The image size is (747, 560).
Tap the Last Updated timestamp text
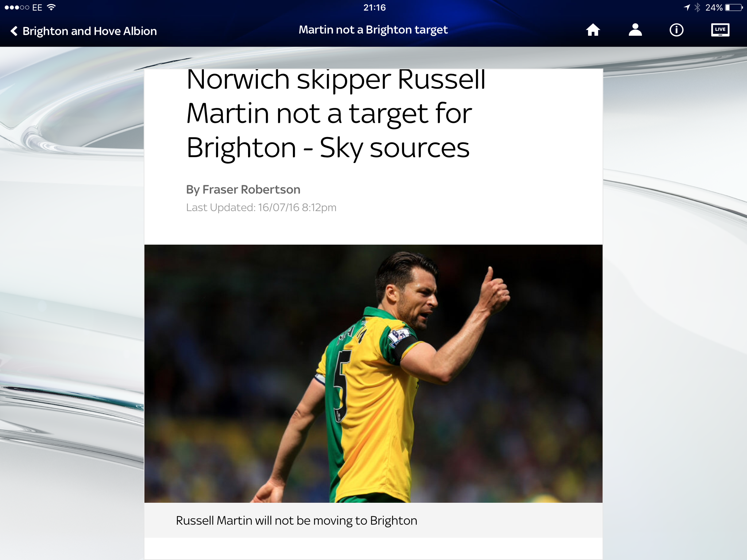pyautogui.click(x=261, y=207)
